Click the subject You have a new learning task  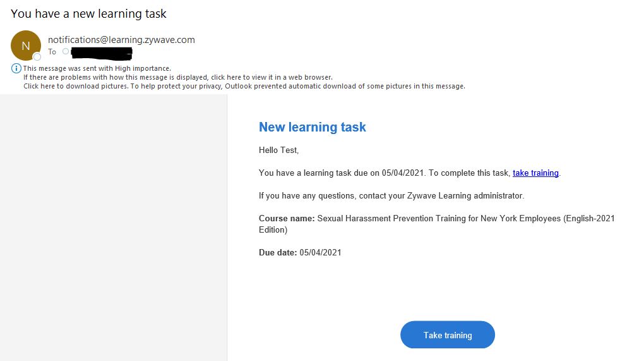(88, 13)
